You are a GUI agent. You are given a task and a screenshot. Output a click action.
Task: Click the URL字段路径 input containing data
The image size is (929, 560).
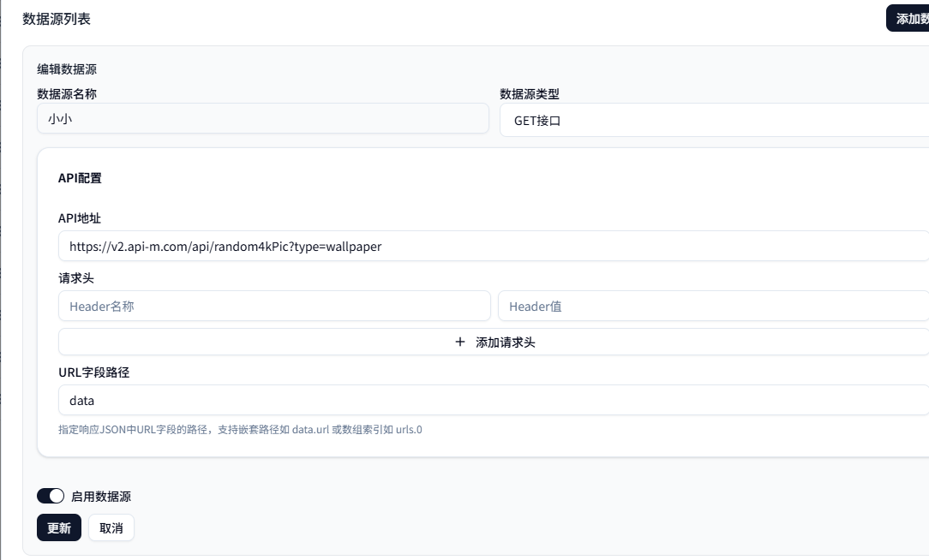[494, 400]
